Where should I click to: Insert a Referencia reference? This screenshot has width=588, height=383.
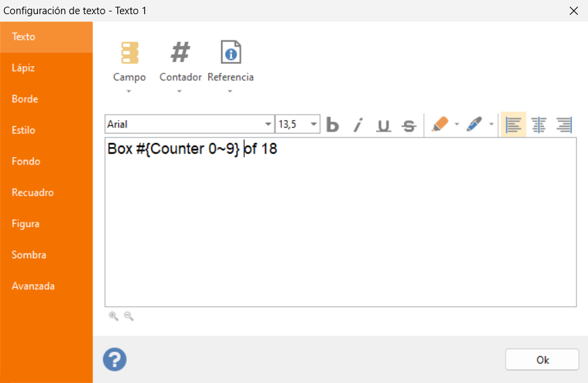231,66
